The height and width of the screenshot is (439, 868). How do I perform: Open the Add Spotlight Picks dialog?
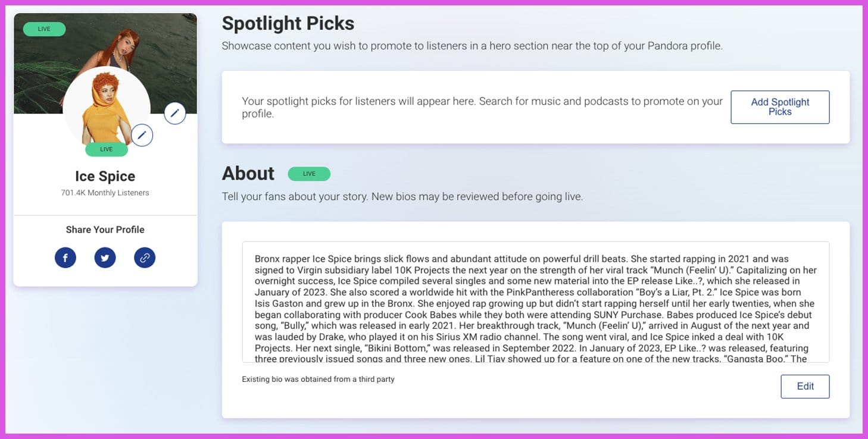click(780, 107)
